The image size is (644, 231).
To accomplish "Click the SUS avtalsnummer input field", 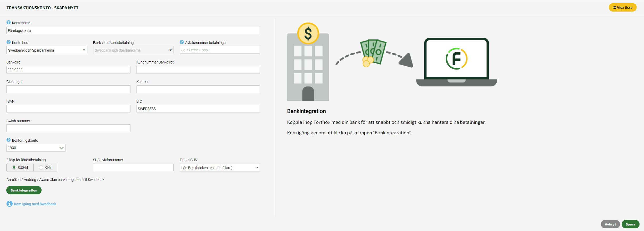I will 133,168.
